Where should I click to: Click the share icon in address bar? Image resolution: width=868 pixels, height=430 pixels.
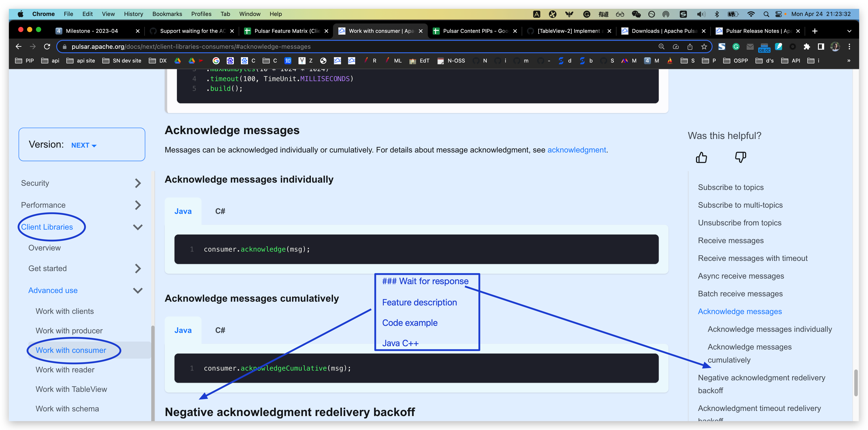coord(690,47)
